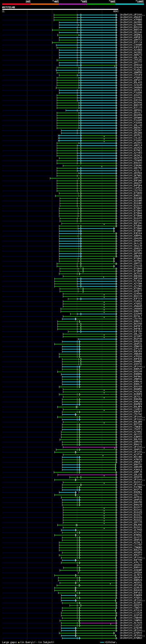Select hit label UniRef100_C0KKW5
This screenshot has height=644, width=146.
(131, 45)
